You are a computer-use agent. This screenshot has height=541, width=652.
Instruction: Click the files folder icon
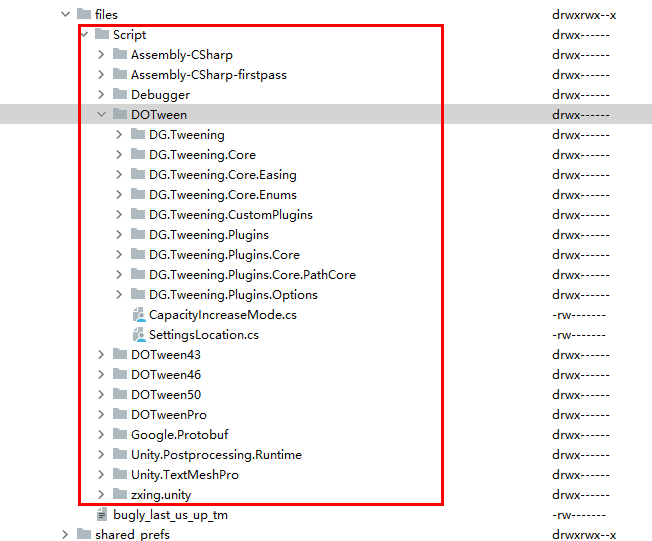[84, 14]
